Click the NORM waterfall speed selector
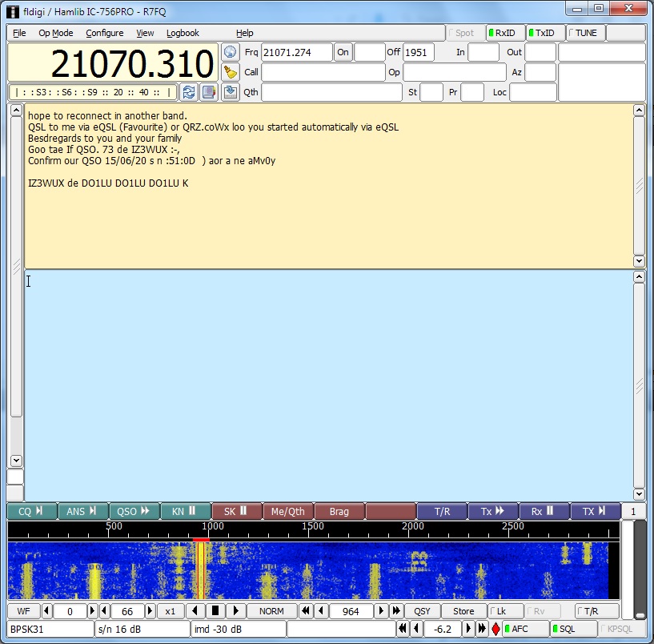 click(x=271, y=611)
